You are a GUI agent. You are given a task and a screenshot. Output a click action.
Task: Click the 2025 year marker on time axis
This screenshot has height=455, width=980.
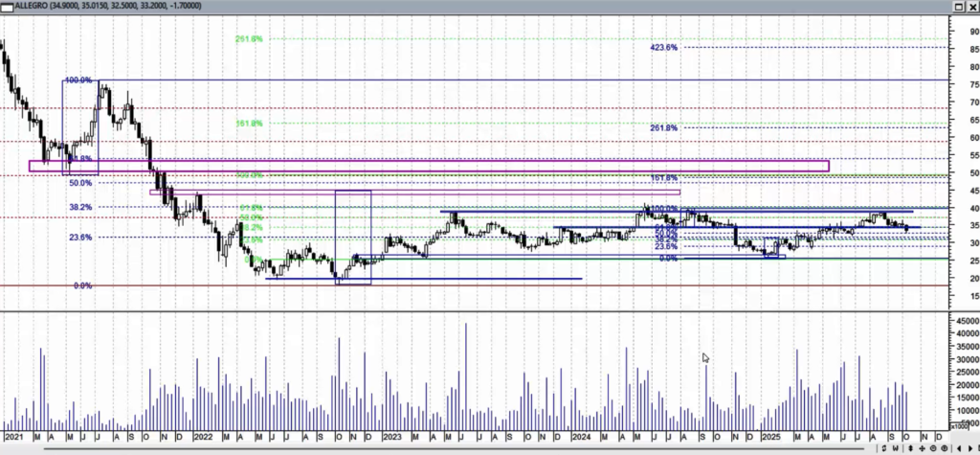[x=771, y=436]
